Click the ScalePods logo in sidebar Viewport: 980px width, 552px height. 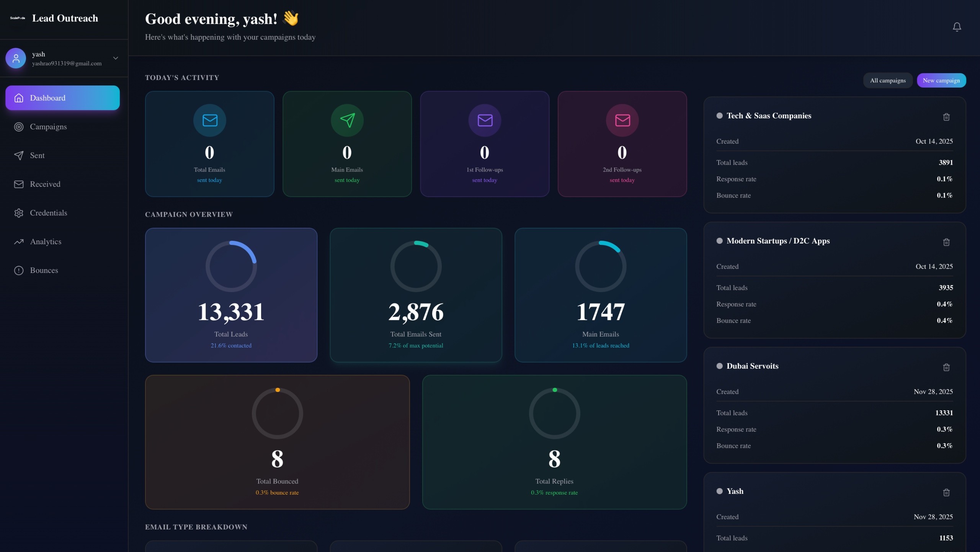pos(17,18)
